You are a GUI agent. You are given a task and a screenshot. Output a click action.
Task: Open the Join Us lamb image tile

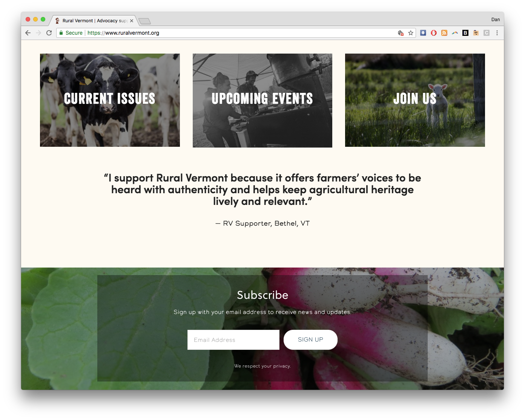click(415, 100)
